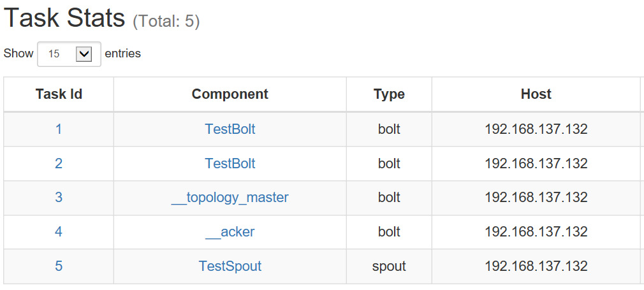Sort table by Task Id column header

[x=59, y=94]
